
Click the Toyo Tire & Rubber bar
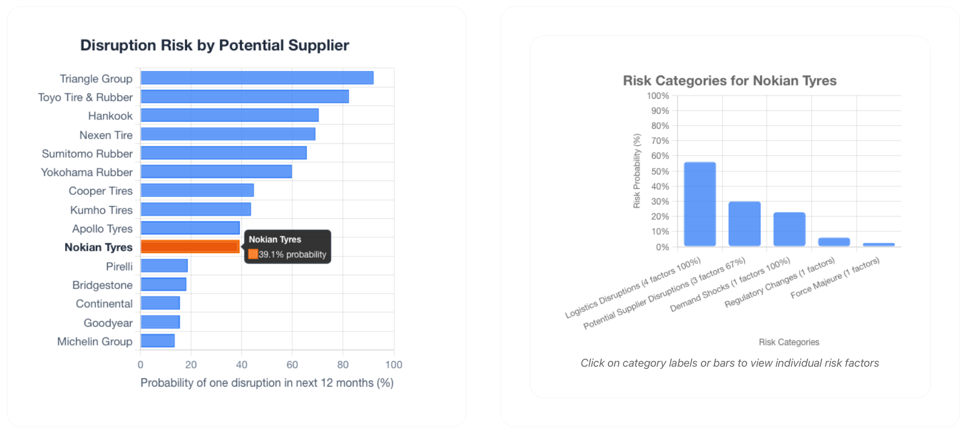(244, 97)
